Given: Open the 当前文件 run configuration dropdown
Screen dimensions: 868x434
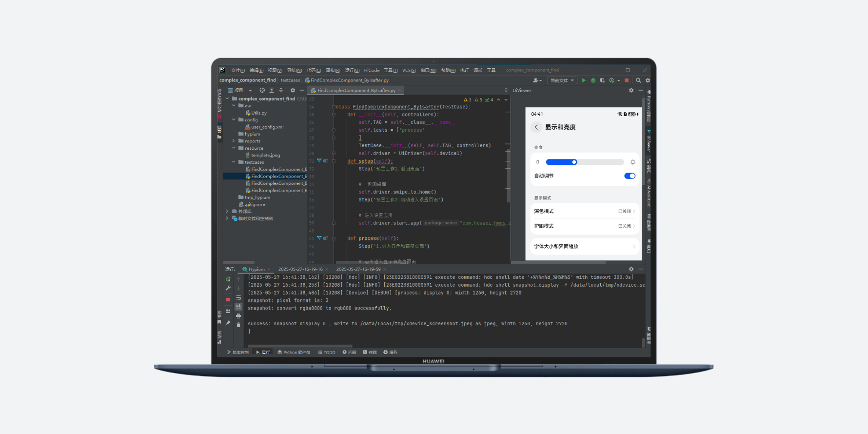Looking at the screenshot, I should [x=562, y=80].
